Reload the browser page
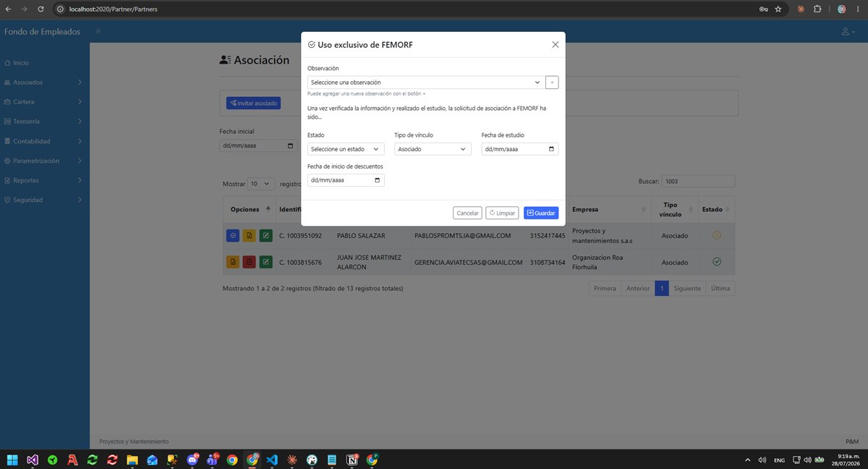 41,9
